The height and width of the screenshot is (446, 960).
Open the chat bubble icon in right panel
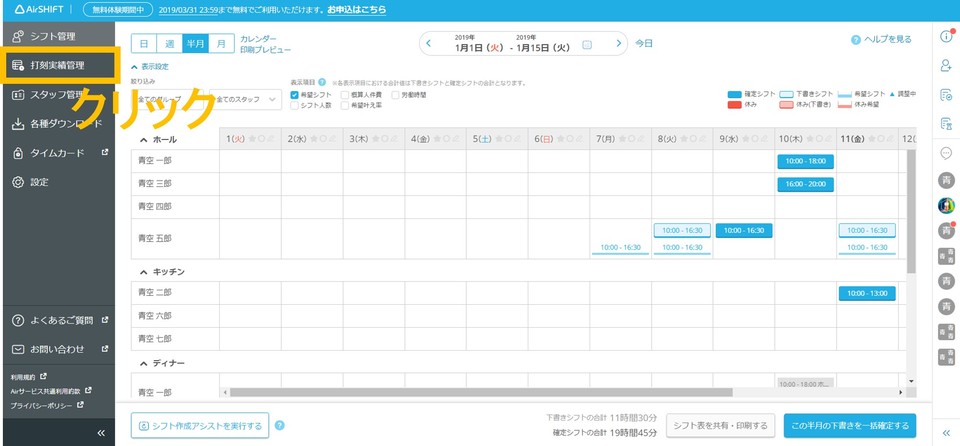coord(946,153)
